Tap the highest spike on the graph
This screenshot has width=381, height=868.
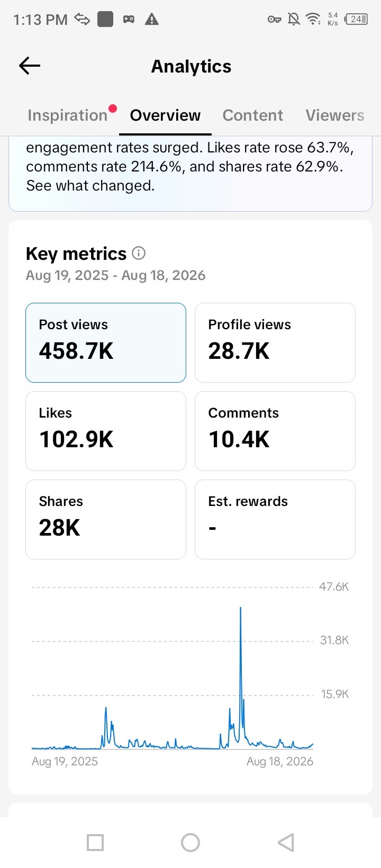click(x=241, y=609)
